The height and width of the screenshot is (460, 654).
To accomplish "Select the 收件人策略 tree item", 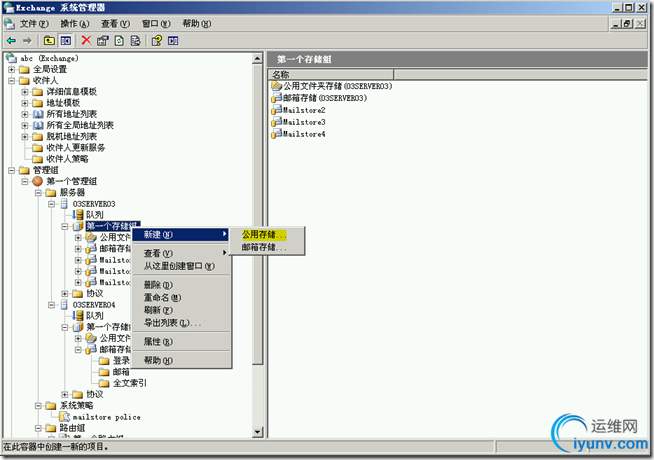I will pos(67,159).
